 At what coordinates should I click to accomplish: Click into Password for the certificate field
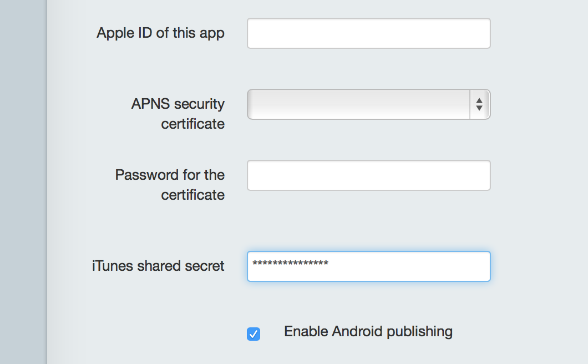pos(369,175)
